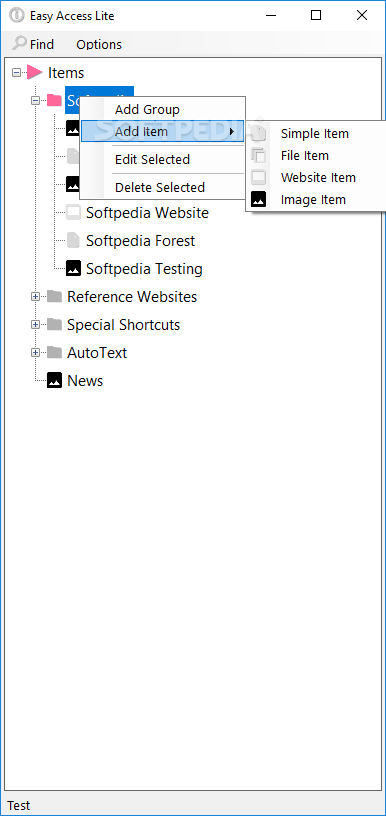386x816 pixels.
Task: Click the Website Item icon in submenu
Action: (x=259, y=177)
